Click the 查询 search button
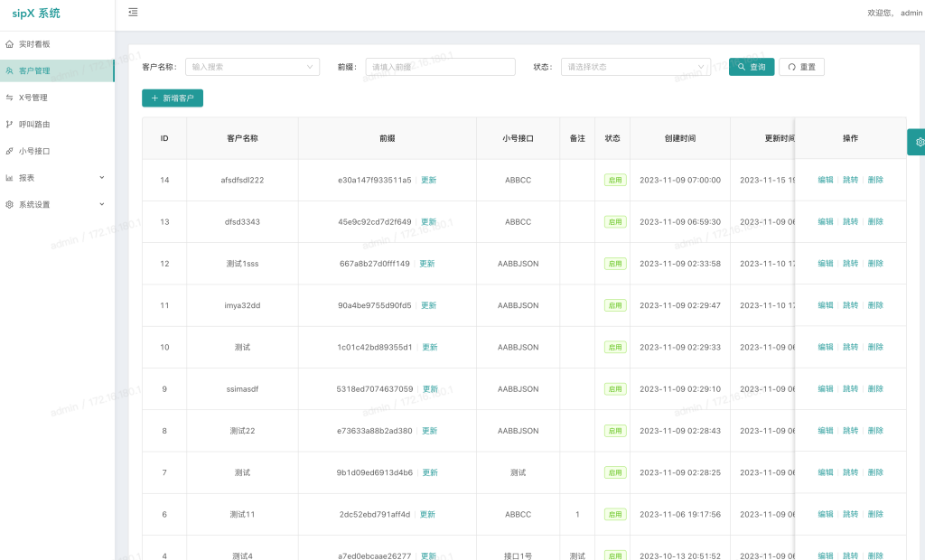Image resolution: width=925 pixels, height=560 pixels. click(x=752, y=67)
